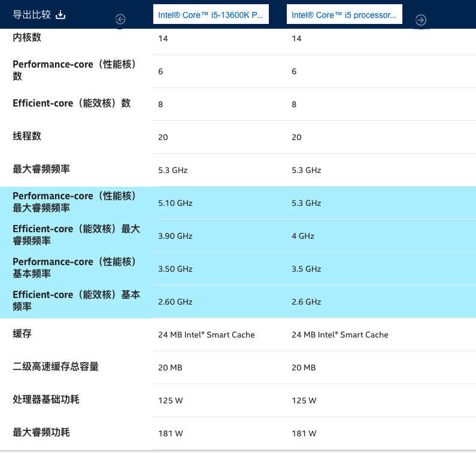
Task: Click second column 125 W base power value
Action: point(304,400)
